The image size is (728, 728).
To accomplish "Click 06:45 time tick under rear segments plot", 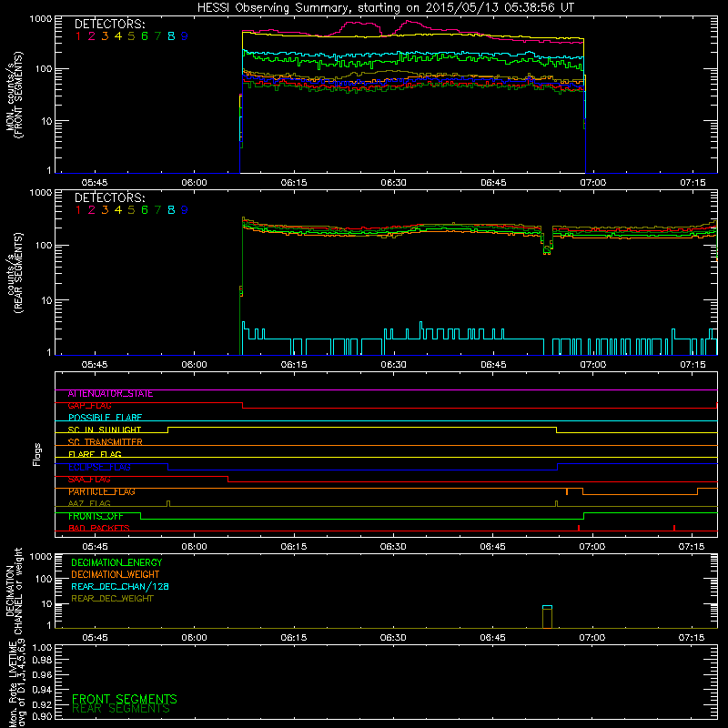I will tap(493, 365).
